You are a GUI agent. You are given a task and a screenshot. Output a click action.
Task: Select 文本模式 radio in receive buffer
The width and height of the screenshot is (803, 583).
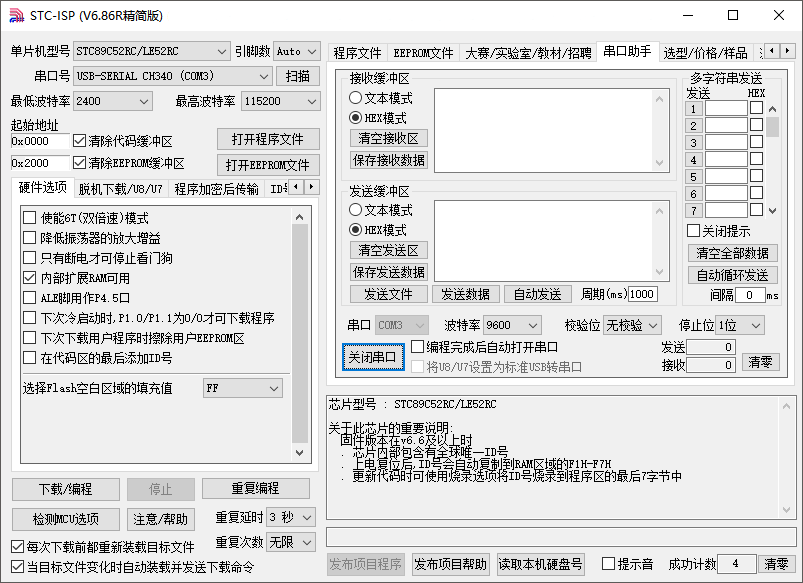pyautogui.click(x=355, y=98)
